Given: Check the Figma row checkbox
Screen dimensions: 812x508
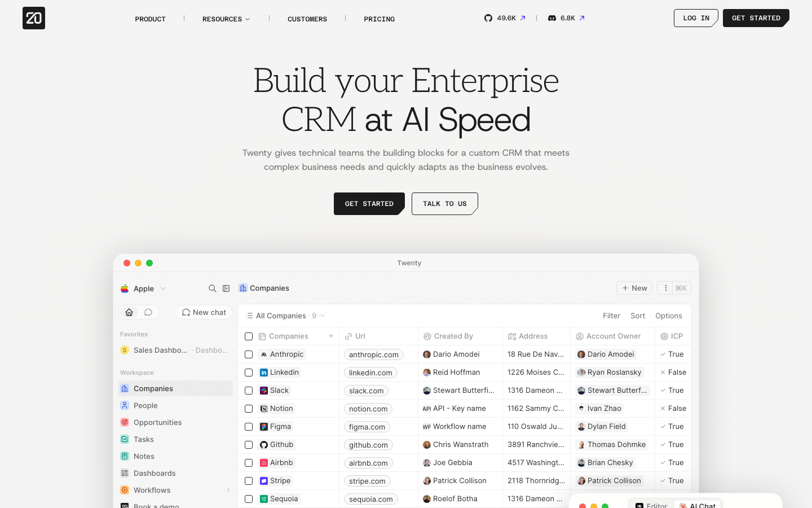Looking at the screenshot, I should coord(249,427).
